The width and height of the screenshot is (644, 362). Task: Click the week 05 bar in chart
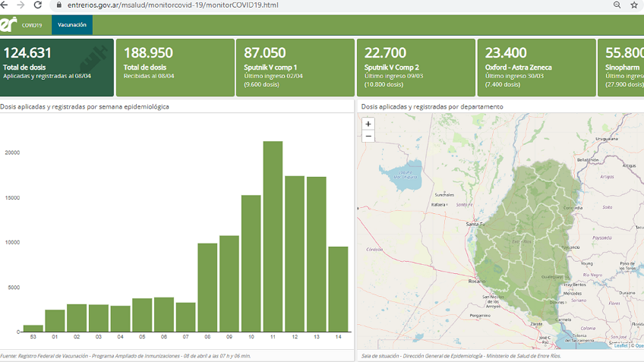(142, 315)
